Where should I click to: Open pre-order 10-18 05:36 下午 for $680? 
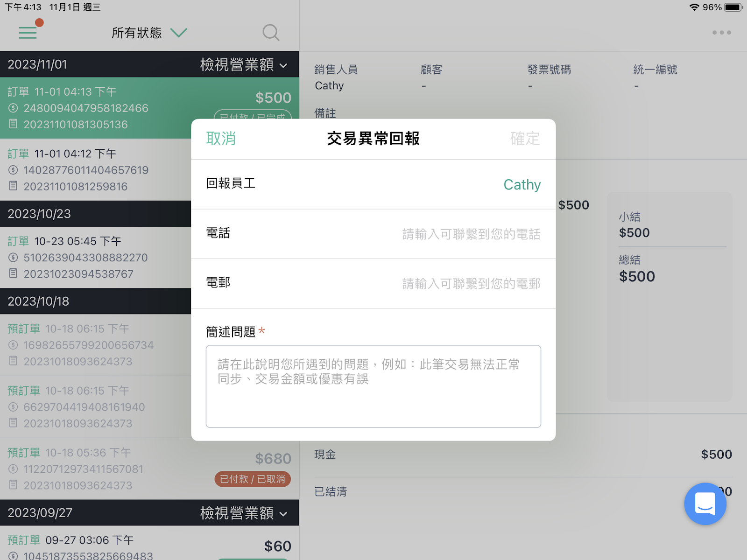tap(149, 469)
